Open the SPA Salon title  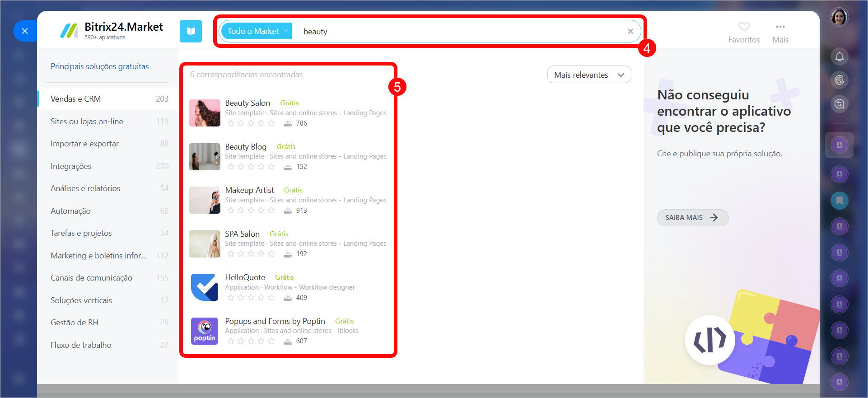point(242,234)
